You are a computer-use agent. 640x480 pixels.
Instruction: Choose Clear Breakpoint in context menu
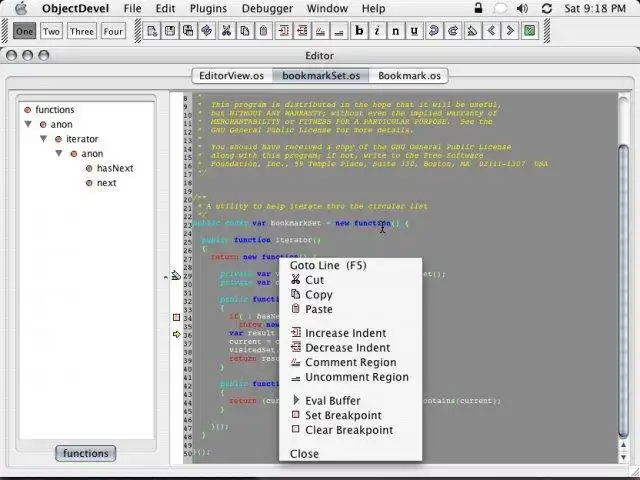[x=350, y=430]
